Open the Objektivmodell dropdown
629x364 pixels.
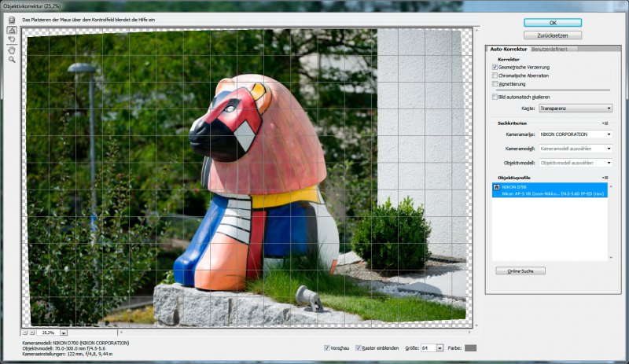point(576,163)
